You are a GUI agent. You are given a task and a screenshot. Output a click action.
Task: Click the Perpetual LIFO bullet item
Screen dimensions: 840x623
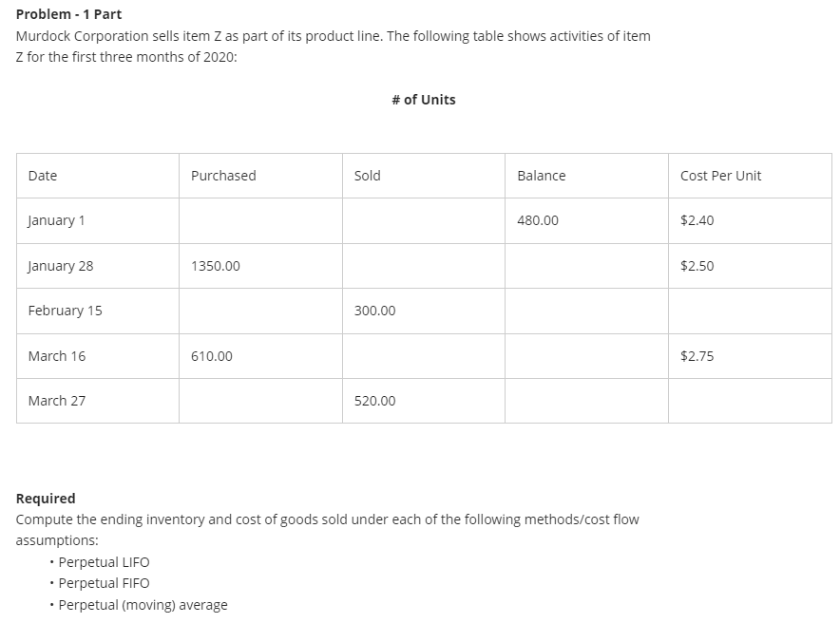[104, 562]
